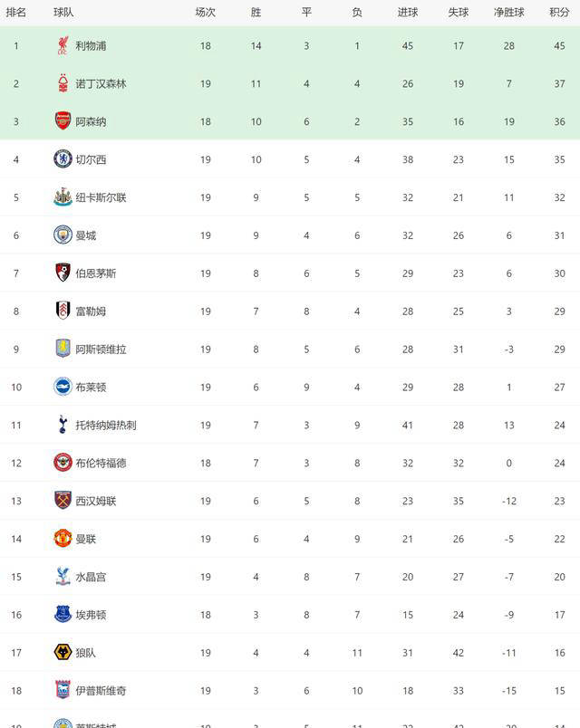Sort by the 进球 column header
This screenshot has height=728, width=580.
pos(408,13)
